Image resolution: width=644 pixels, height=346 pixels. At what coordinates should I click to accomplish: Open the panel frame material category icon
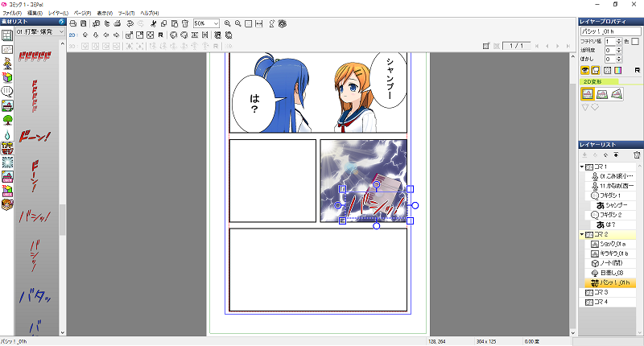tap(7, 35)
